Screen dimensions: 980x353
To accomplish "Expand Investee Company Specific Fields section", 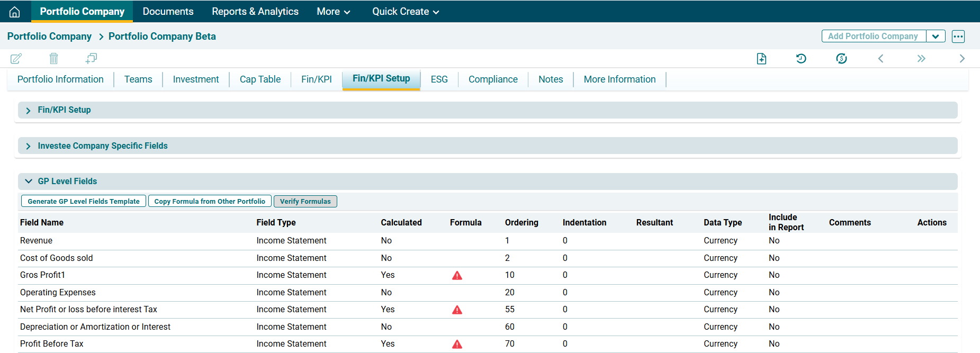I will [x=29, y=146].
